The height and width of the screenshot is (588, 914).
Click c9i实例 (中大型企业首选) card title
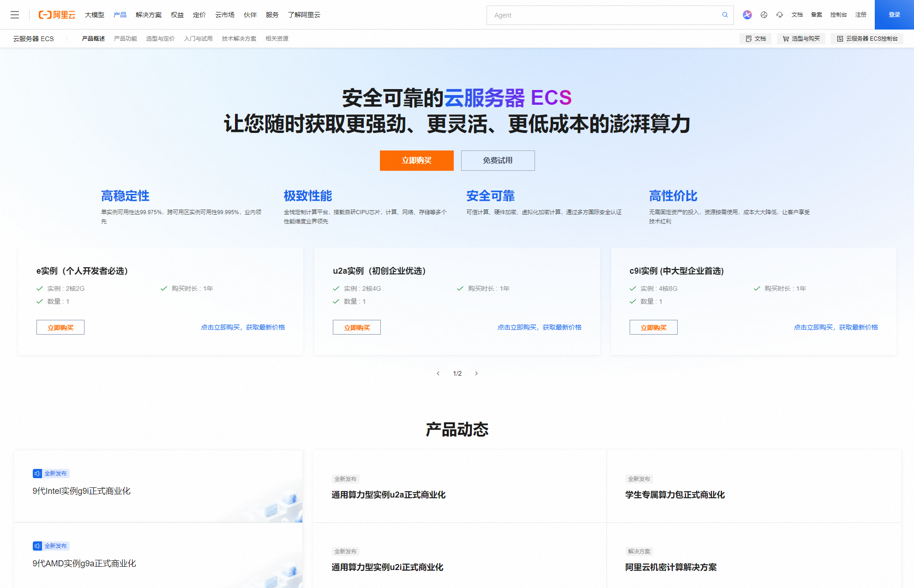click(x=677, y=271)
